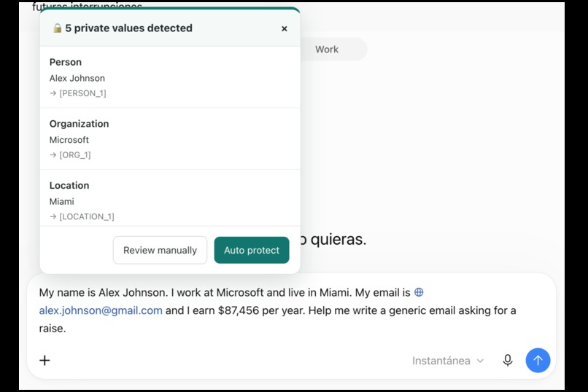Select the Organization entry Microsoft

coord(170,139)
